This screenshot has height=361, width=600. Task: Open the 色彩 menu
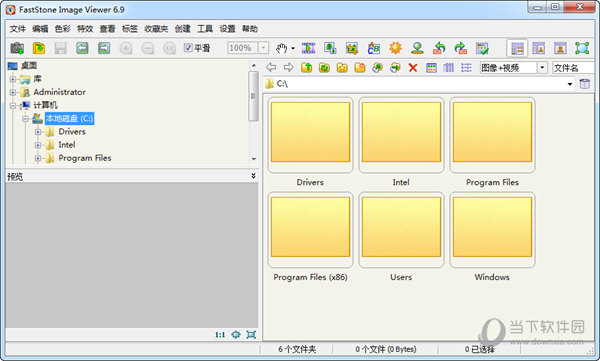[62, 29]
